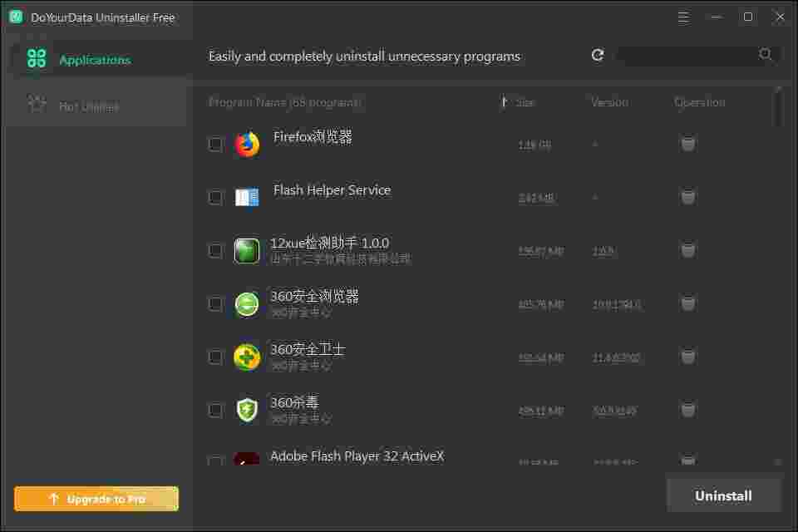Select the Applications sidebar entry

[94, 59]
